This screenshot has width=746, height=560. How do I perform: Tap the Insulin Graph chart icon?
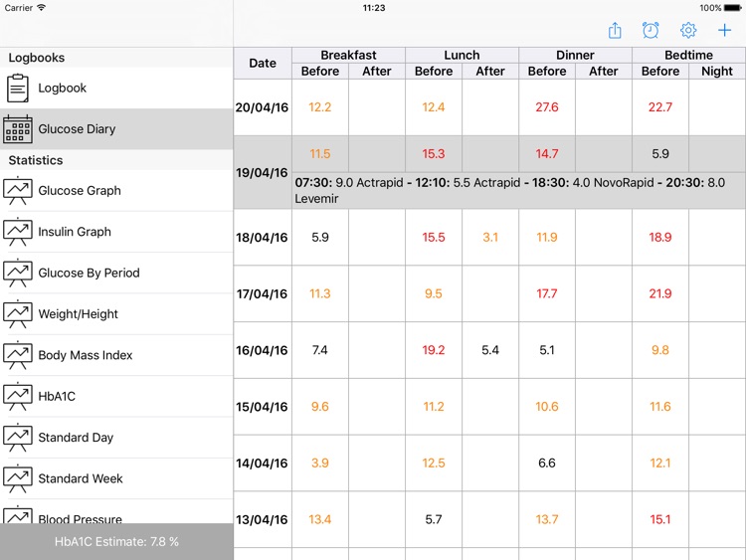tap(18, 232)
